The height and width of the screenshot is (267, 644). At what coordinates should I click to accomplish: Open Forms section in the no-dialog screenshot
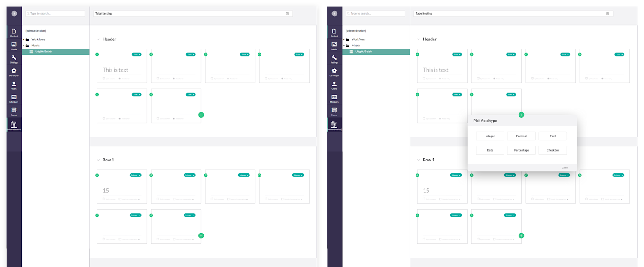[14, 112]
